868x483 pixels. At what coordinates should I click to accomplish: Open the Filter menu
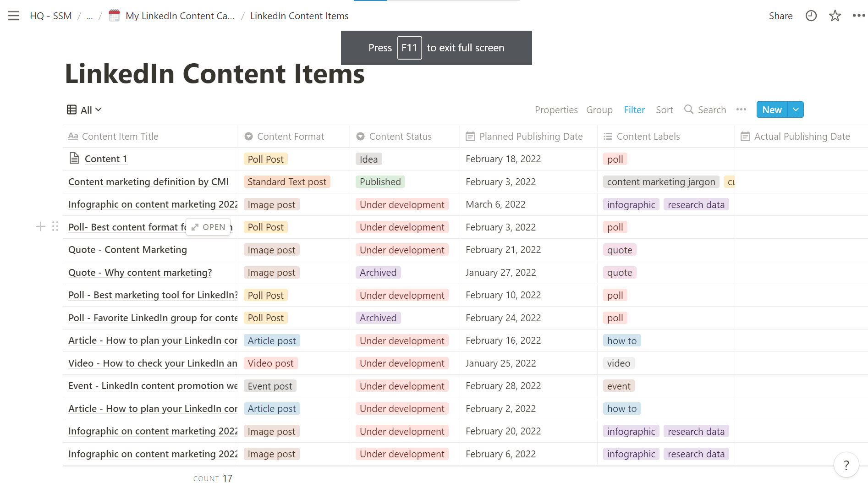634,110
